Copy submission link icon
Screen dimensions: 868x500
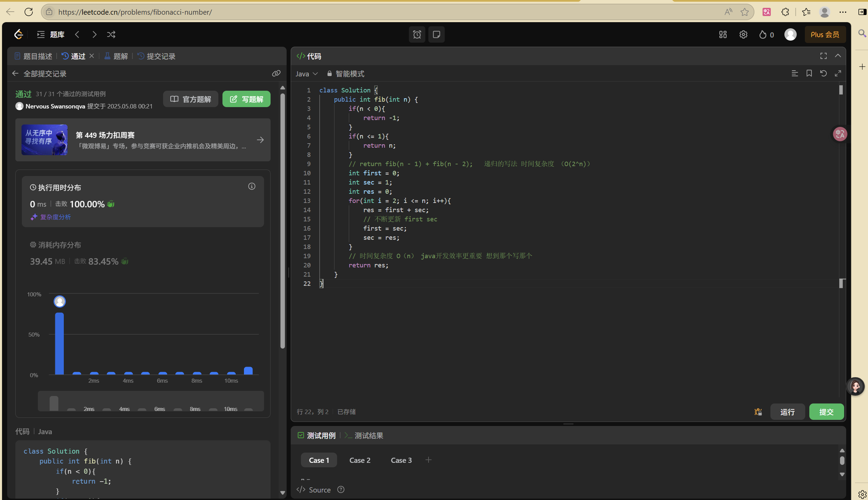pos(276,73)
